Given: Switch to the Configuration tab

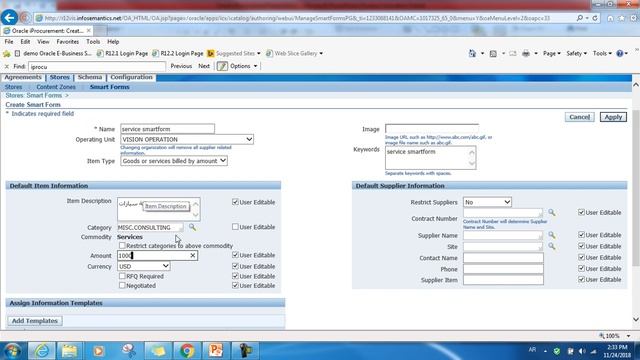Looking at the screenshot, I should pyautogui.click(x=131, y=77).
